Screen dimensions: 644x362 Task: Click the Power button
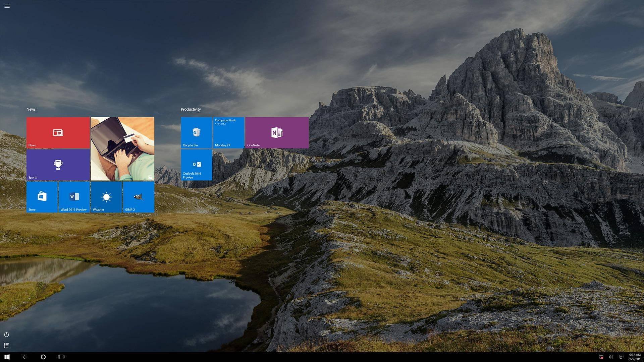6,335
